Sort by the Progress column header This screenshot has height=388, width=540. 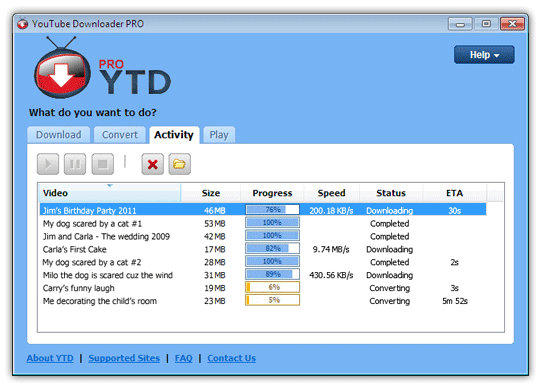coord(272,193)
